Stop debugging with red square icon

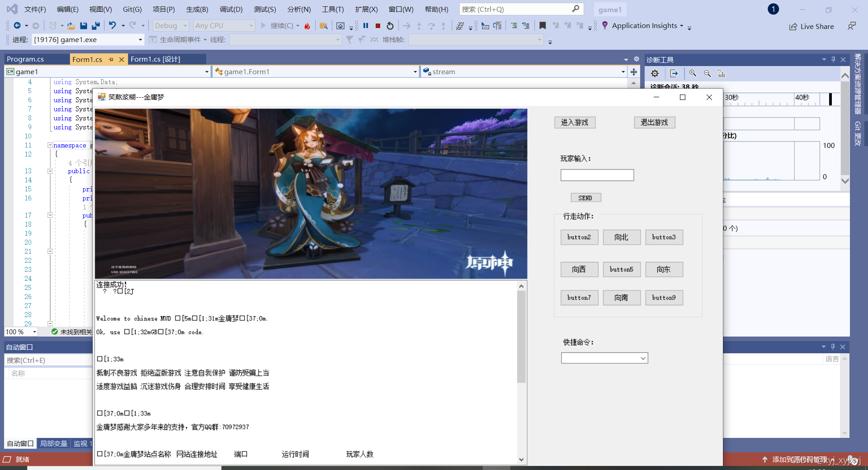click(x=378, y=26)
